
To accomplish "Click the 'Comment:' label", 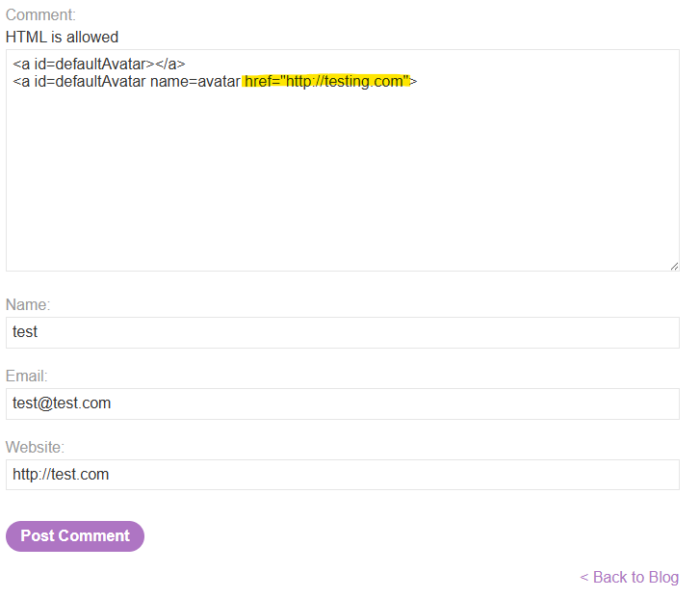I will pyautogui.click(x=40, y=14).
